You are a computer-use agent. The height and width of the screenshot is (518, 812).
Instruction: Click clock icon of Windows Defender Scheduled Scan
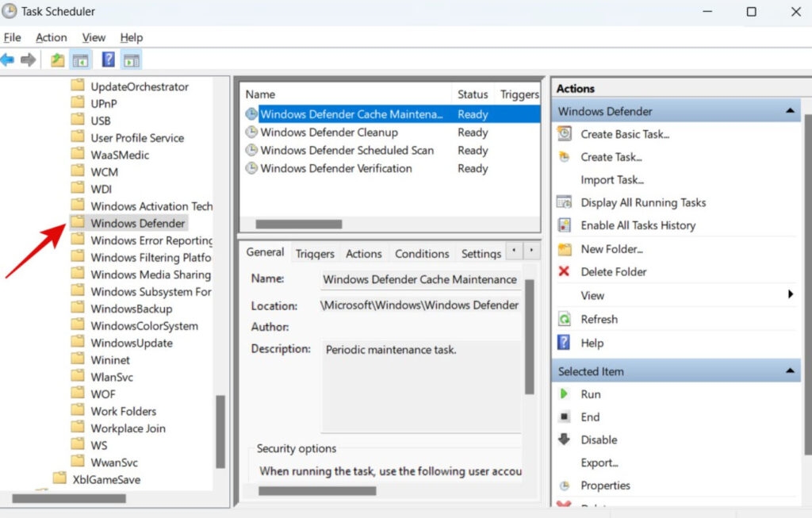(x=251, y=150)
